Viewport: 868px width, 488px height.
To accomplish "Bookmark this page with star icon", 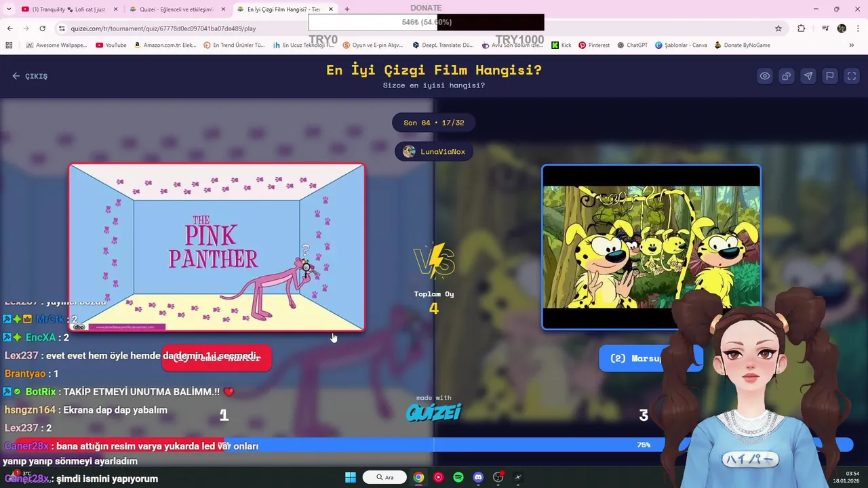I will (778, 28).
